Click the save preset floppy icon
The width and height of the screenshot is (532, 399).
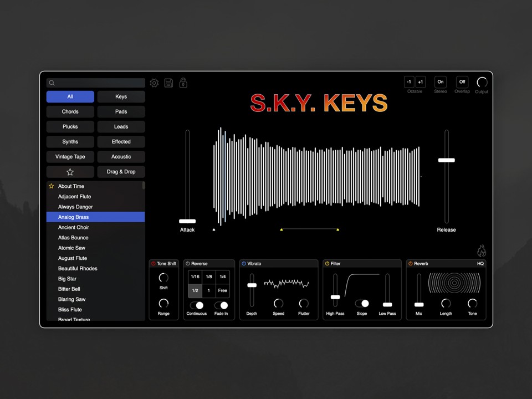168,83
